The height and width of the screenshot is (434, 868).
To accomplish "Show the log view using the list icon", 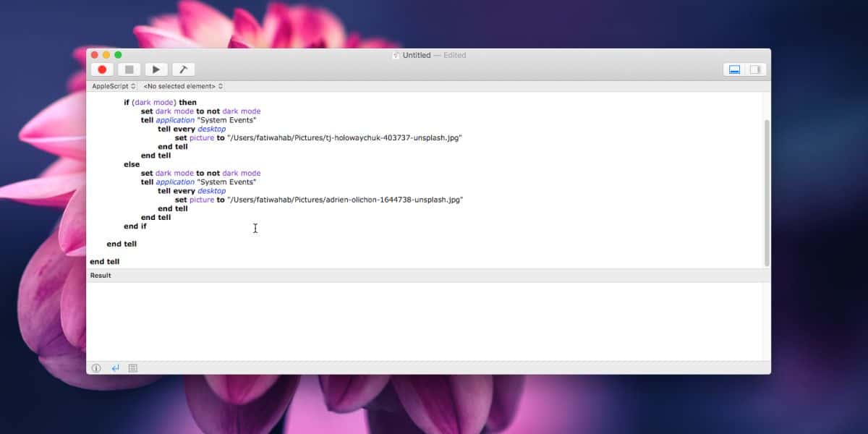I will point(133,368).
